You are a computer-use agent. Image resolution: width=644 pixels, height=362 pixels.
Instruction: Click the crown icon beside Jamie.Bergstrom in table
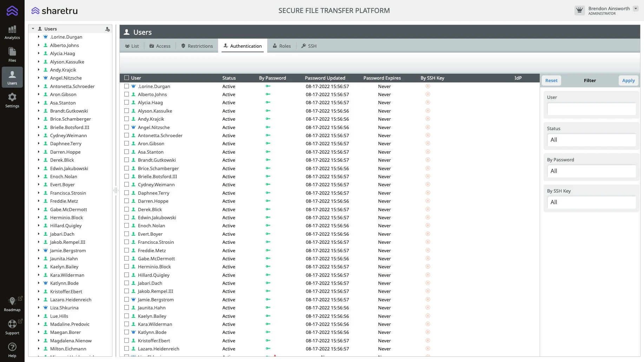click(x=133, y=300)
